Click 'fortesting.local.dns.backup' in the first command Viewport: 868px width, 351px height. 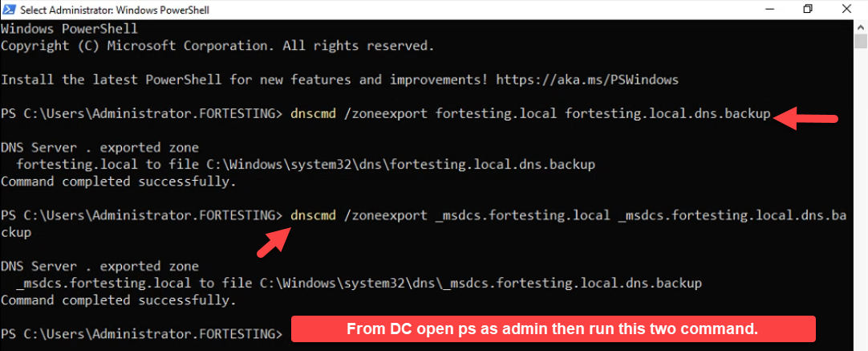[667, 114]
